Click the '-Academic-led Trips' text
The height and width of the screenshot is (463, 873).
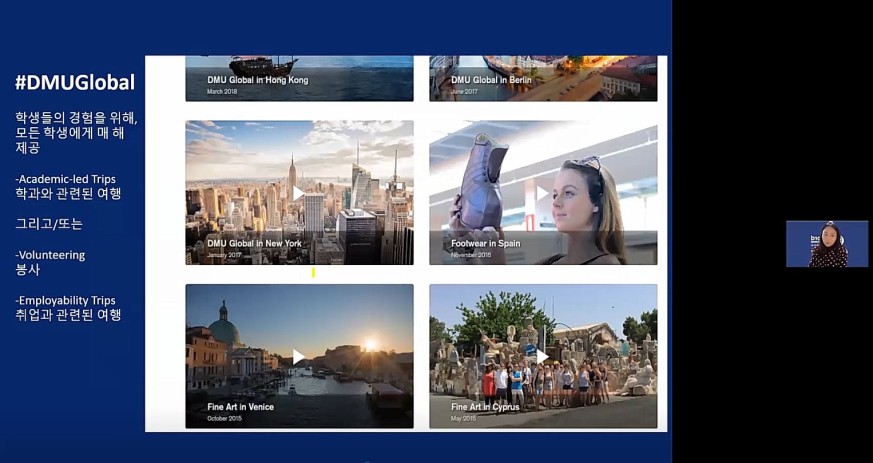coord(66,179)
